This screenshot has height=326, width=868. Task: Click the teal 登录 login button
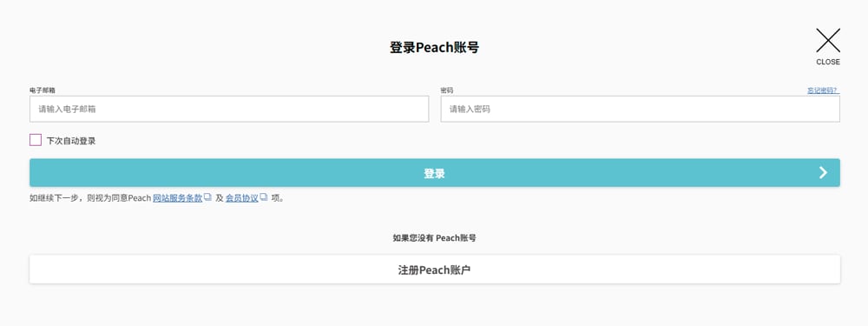pos(435,173)
